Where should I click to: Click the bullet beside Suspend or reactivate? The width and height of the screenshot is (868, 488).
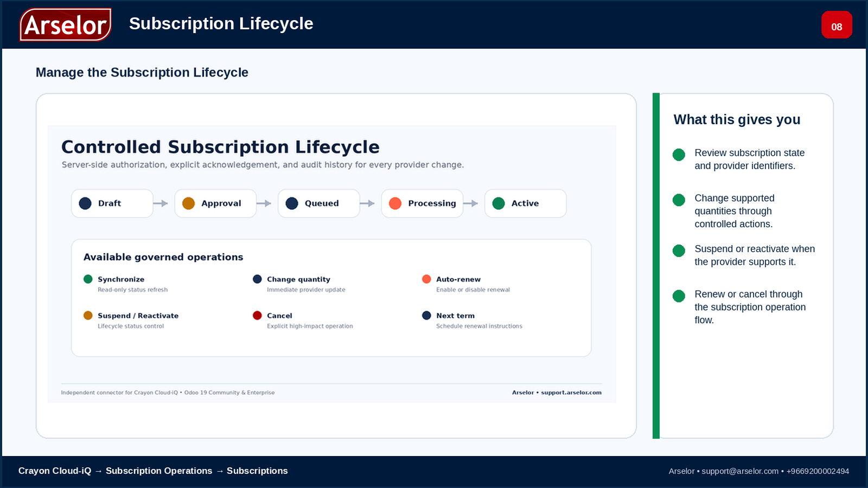tap(679, 251)
